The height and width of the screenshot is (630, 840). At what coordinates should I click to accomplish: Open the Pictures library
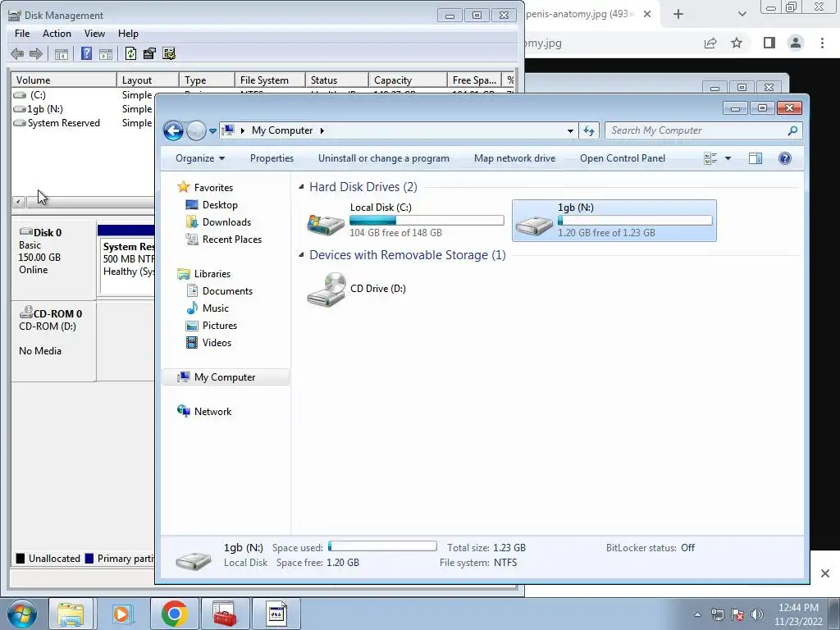[x=220, y=325]
